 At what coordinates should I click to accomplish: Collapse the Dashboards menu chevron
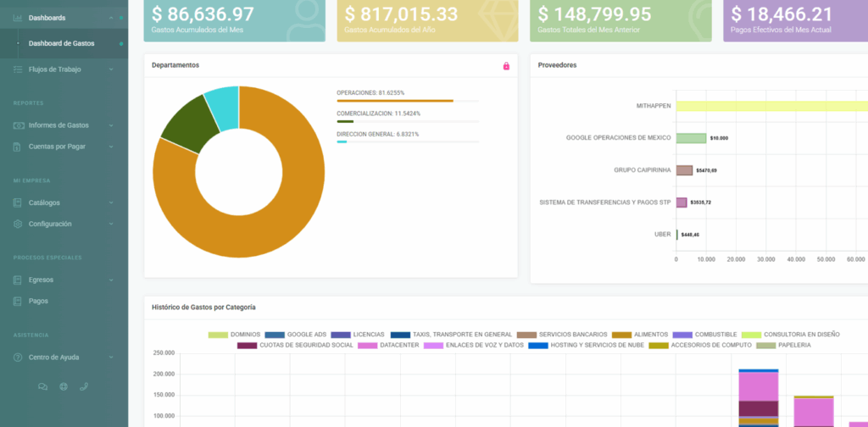pos(111,18)
